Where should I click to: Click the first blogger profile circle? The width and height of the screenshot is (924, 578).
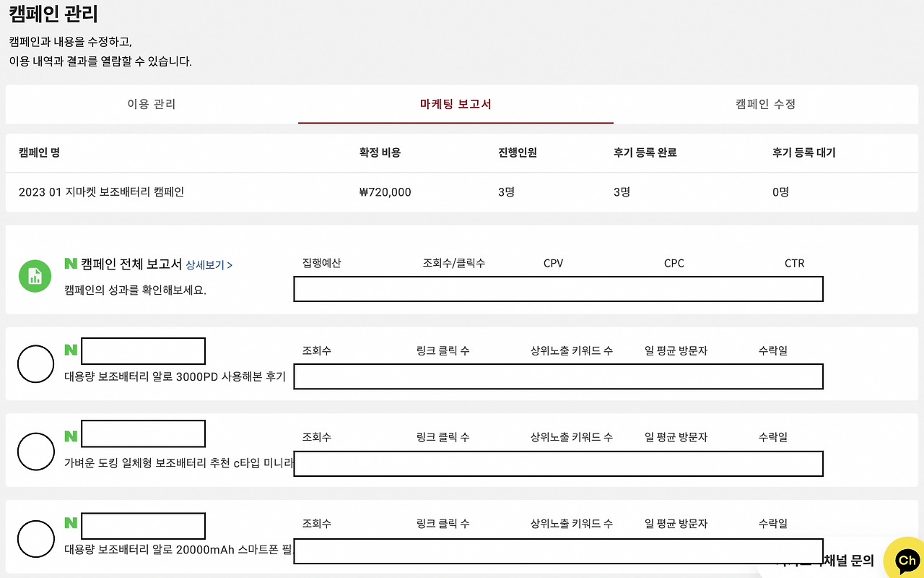pyautogui.click(x=35, y=363)
